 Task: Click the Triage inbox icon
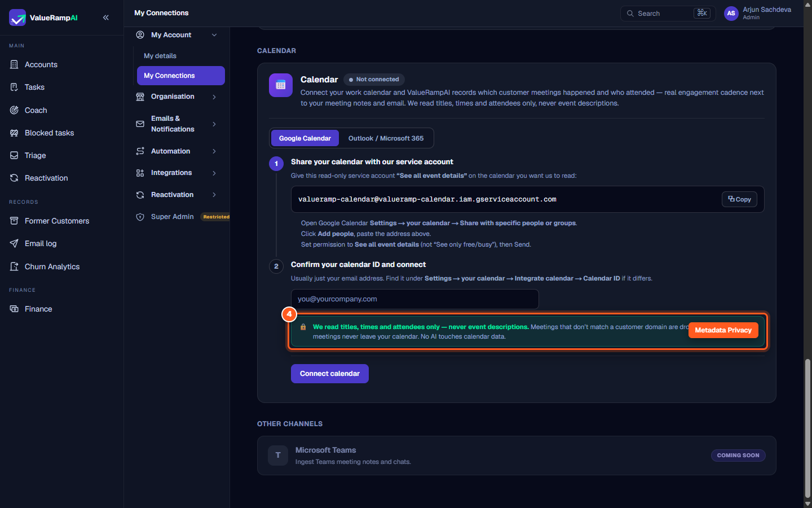pos(14,155)
